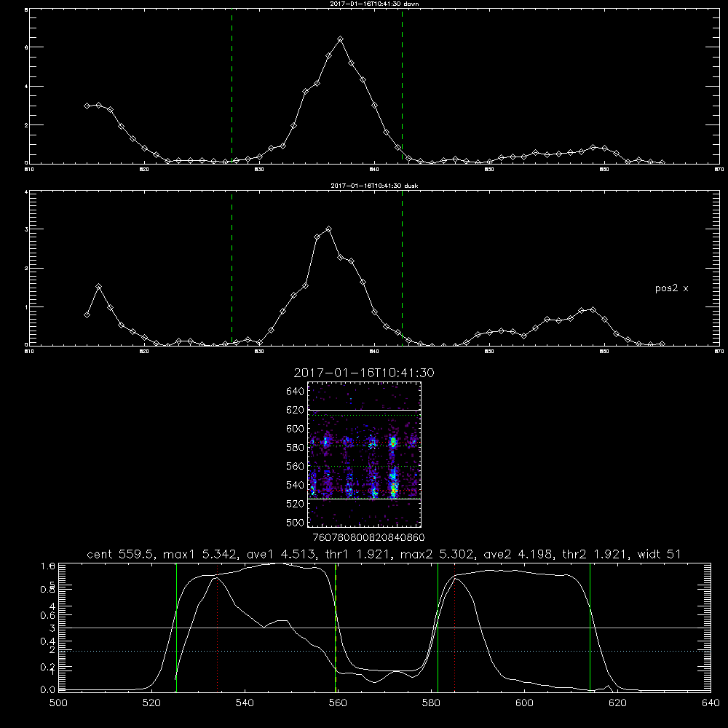The height and width of the screenshot is (728, 728).
Task: Click the 560 tick label on bottom plot axis
Action: coord(338,703)
